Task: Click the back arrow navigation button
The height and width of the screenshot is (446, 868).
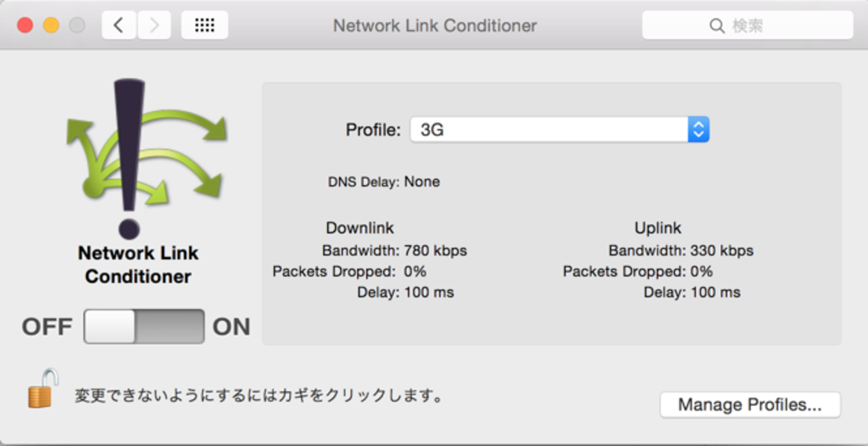Action: (x=119, y=26)
